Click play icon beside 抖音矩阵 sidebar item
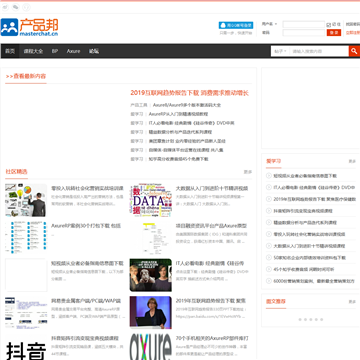Screen dimensions: 360x360 point(269,211)
